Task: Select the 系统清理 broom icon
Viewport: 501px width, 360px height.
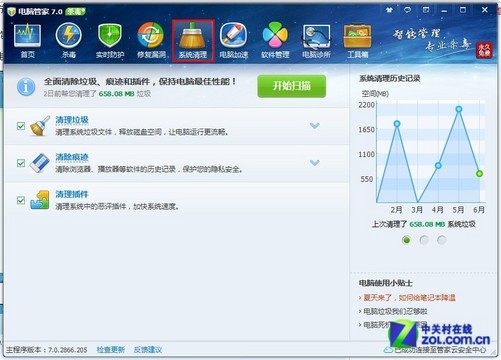Action: click(x=193, y=40)
